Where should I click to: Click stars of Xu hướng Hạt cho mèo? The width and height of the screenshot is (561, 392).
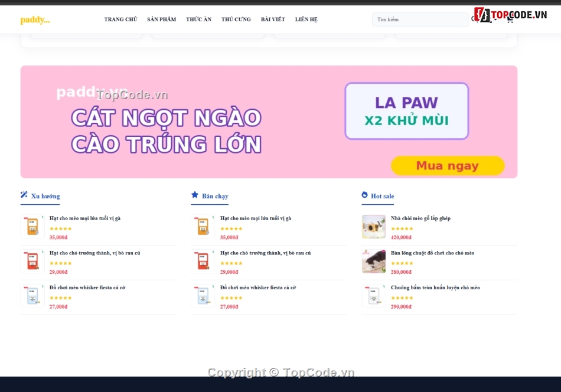(x=61, y=228)
